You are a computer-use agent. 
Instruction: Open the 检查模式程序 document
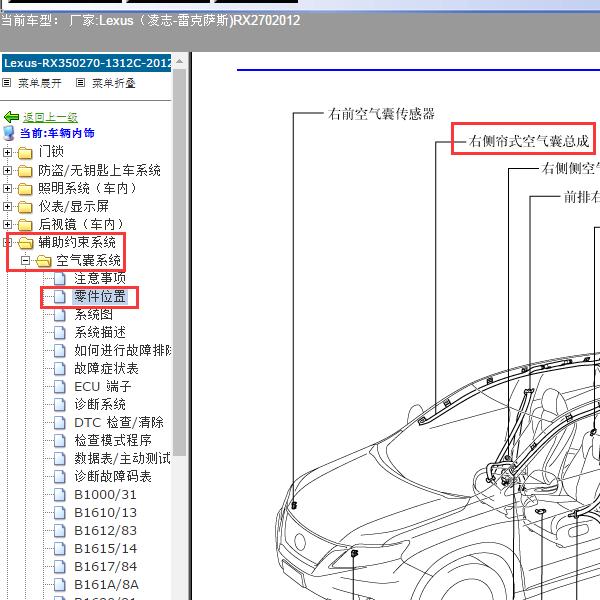(113, 440)
